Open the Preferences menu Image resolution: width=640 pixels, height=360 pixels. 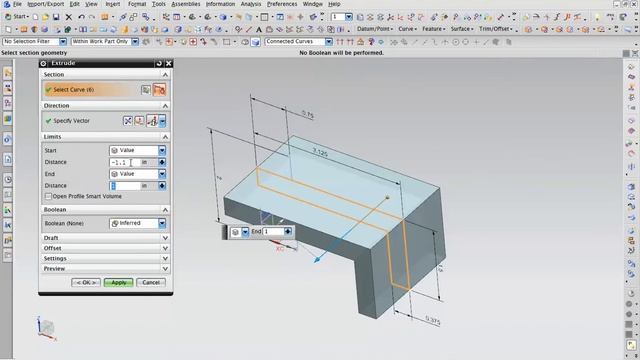click(282, 4)
